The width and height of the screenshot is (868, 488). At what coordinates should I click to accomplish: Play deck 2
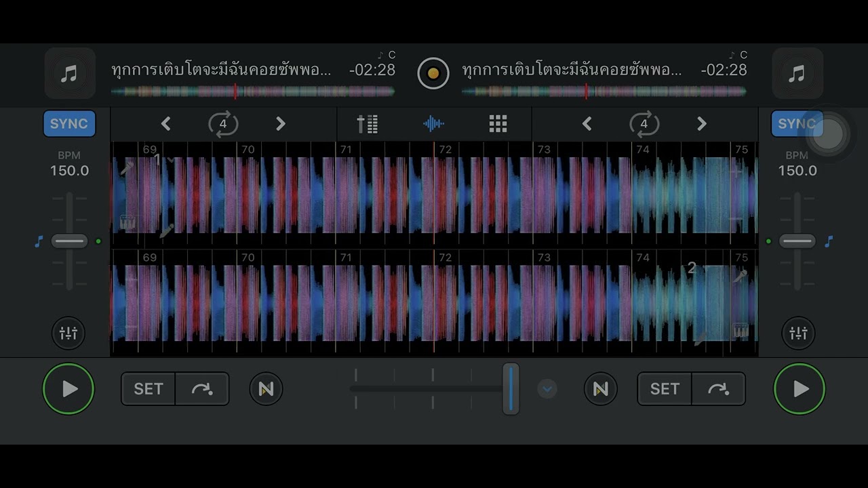tap(800, 389)
